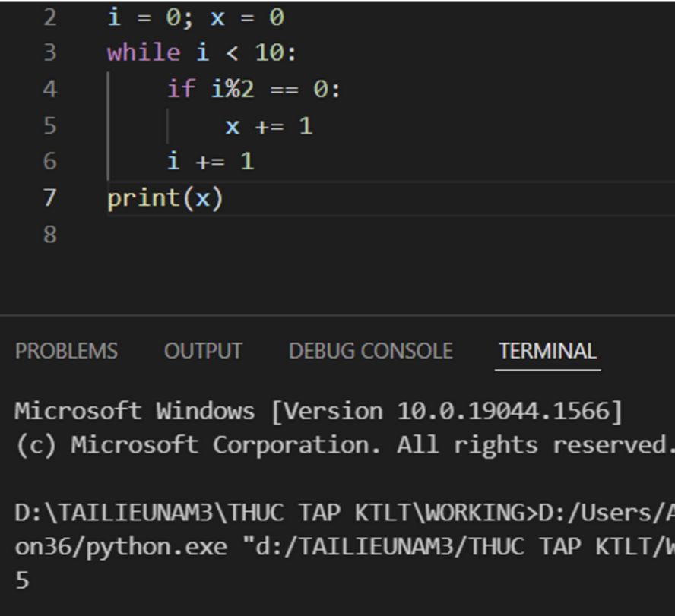Click the 'x += 1' statement
The width and height of the screenshot is (675, 616).
coord(268,126)
